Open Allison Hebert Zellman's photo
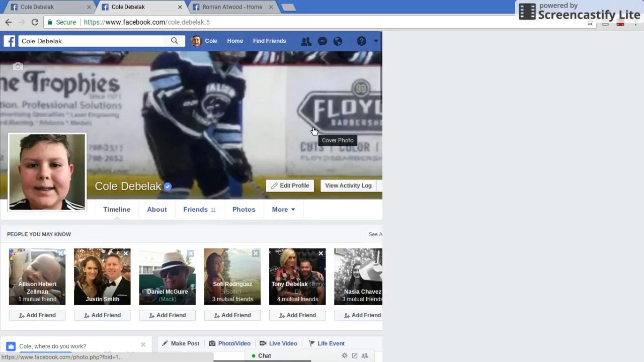 click(x=37, y=277)
